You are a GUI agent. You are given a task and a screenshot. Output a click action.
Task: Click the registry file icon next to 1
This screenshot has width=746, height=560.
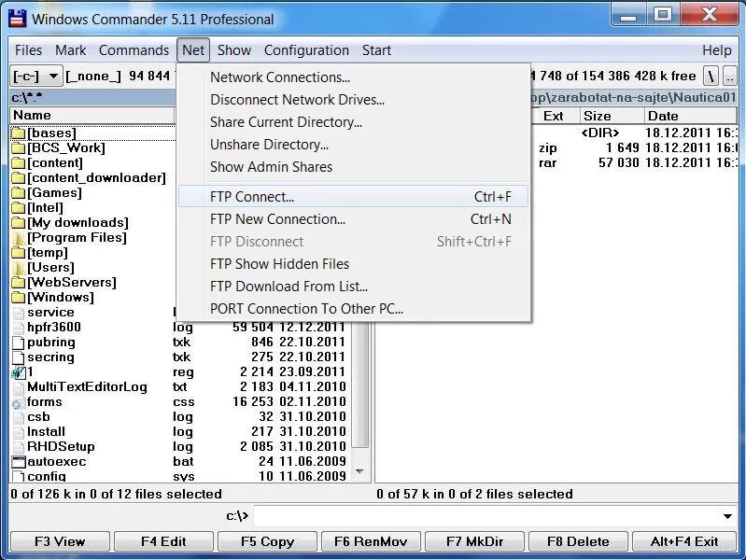click(19, 372)
